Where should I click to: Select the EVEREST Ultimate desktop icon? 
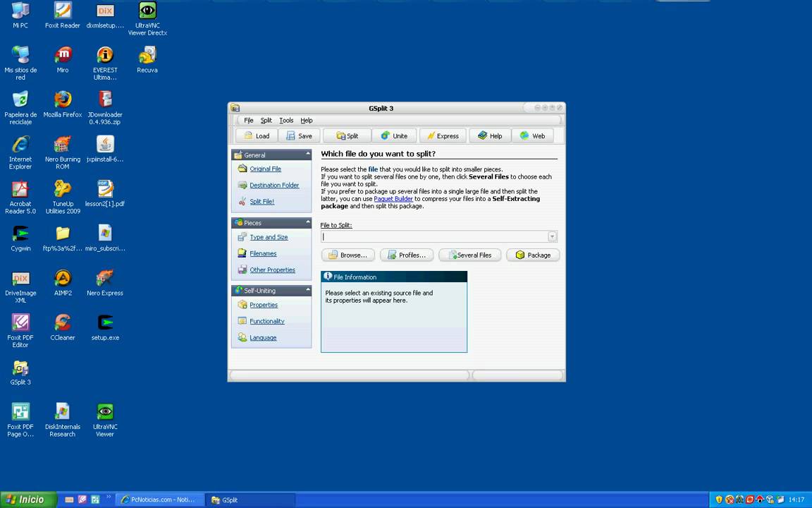[x=105, y=64]
